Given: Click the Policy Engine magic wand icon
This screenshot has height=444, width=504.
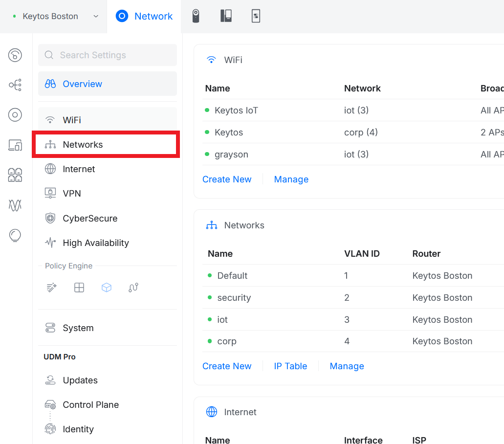Looking at the screenshot, I should pos(52,288).
